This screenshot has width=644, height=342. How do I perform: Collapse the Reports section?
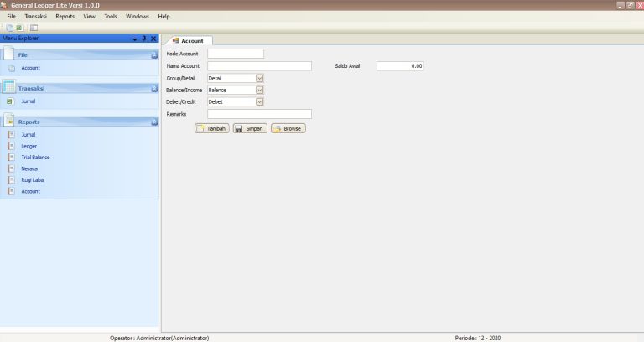pyautogui.click(x=154, y=122)
